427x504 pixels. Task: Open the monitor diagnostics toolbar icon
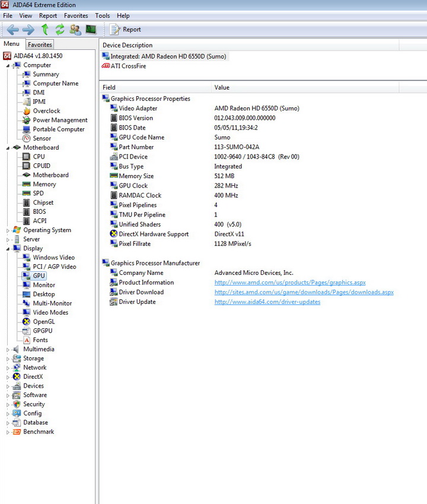(x=91, y=30)
